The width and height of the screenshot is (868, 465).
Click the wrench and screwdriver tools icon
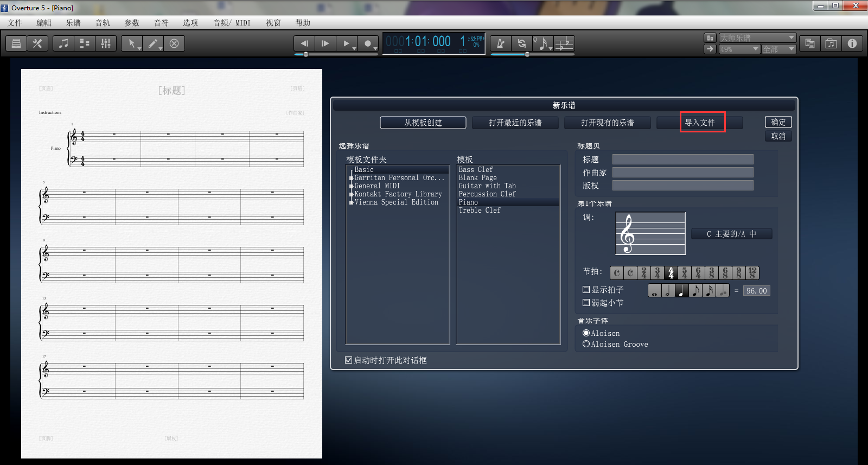[x=37, y=43]
